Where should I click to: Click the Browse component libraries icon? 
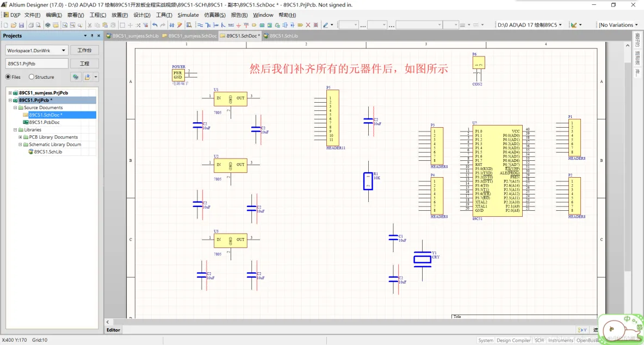[189, 25]
